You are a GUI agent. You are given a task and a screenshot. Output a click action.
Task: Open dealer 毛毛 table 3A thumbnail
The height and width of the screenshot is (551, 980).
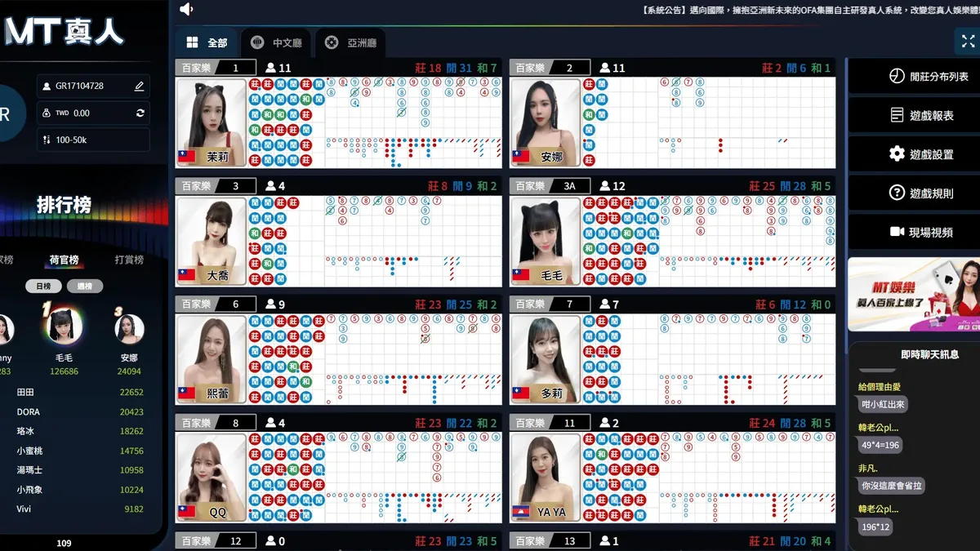546,242
